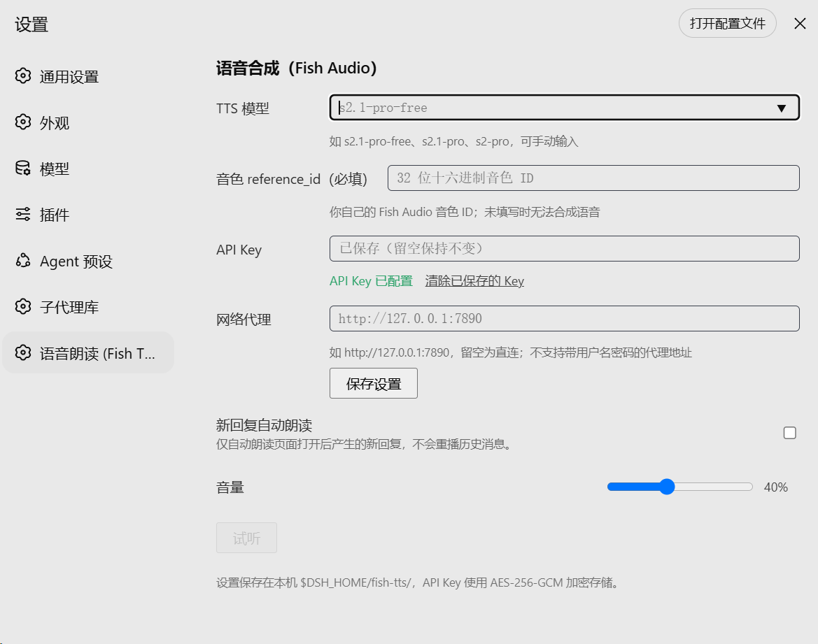Select 语音朗读 (Fish T... section
Viewport: 818px width, 644px height.
pos(88,353)
